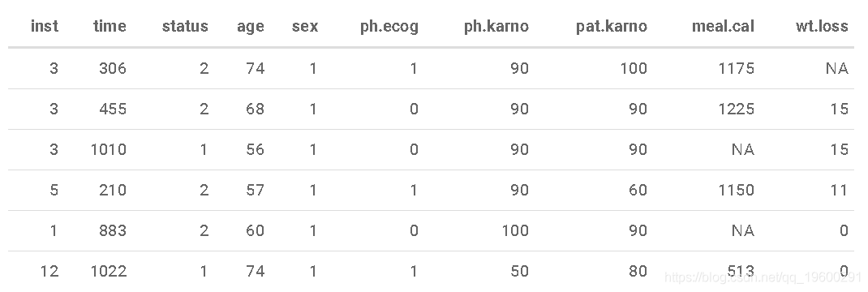Click the status column header
Viewport: 868px width, 292px height.
pyautogui.click(x=185, y=26)
